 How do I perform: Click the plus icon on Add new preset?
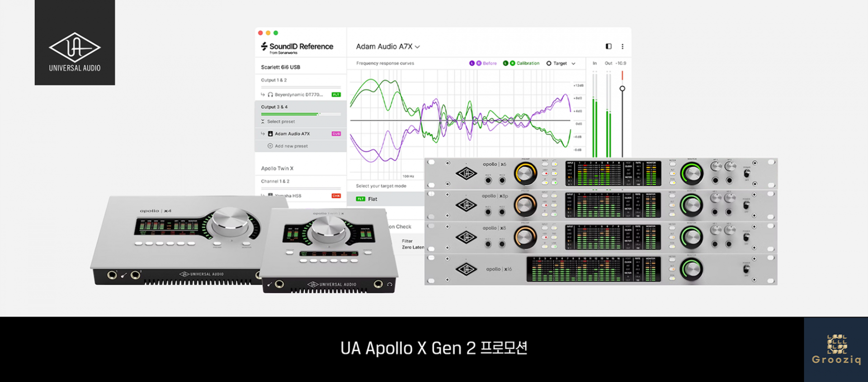point(270,146)
